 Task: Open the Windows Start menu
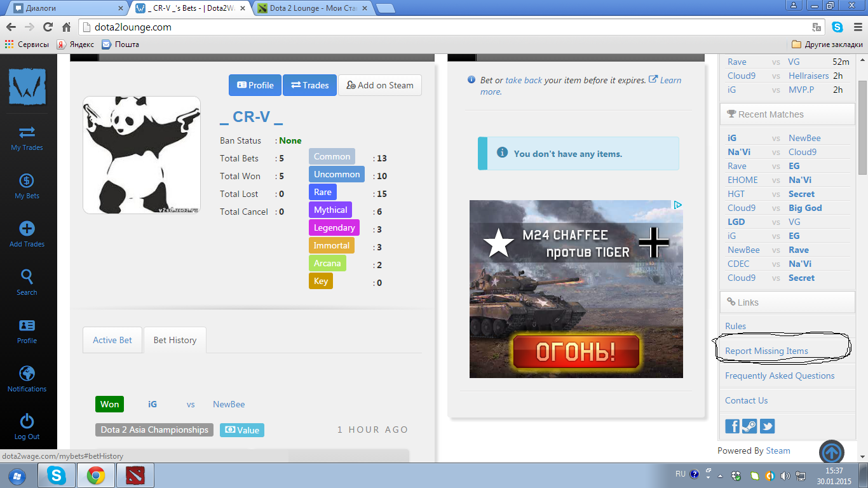tap(16, 475)
